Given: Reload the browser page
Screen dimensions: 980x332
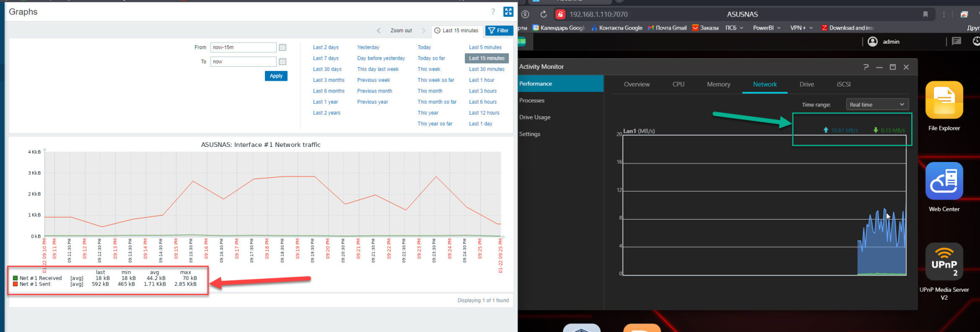Looking at the screenshot, I should click(x=543, y=15).
